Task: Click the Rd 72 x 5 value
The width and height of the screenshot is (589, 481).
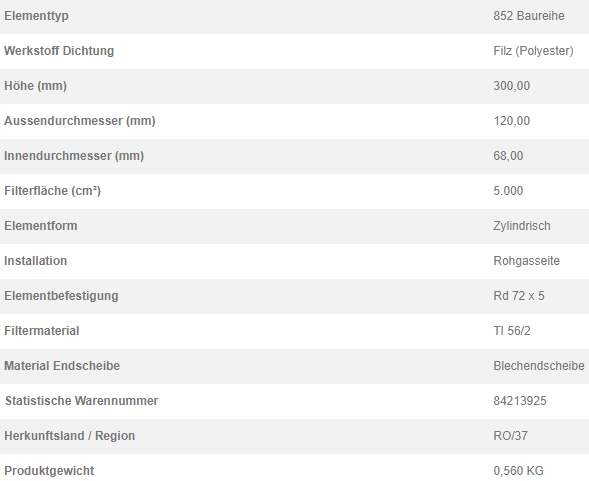Action: (519, 296)
